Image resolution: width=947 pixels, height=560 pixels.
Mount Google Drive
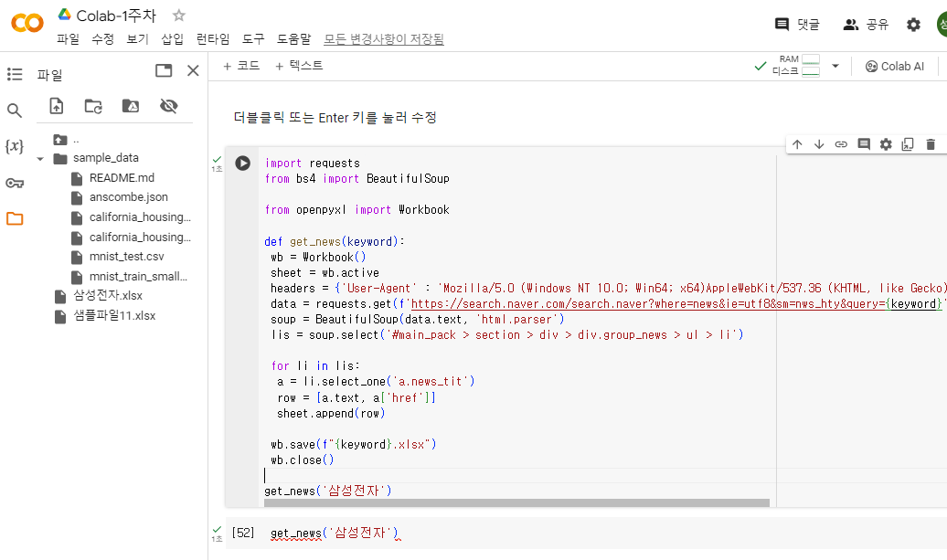pos(131,106)
